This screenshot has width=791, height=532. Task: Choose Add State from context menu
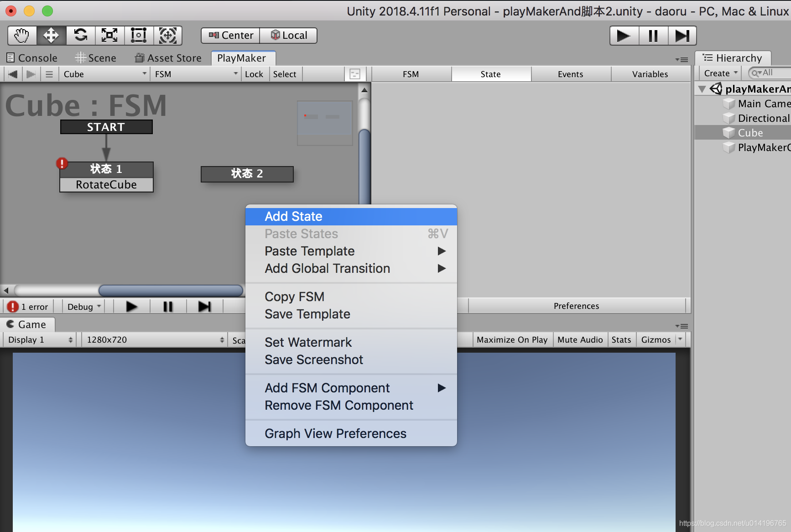[351, 216]
